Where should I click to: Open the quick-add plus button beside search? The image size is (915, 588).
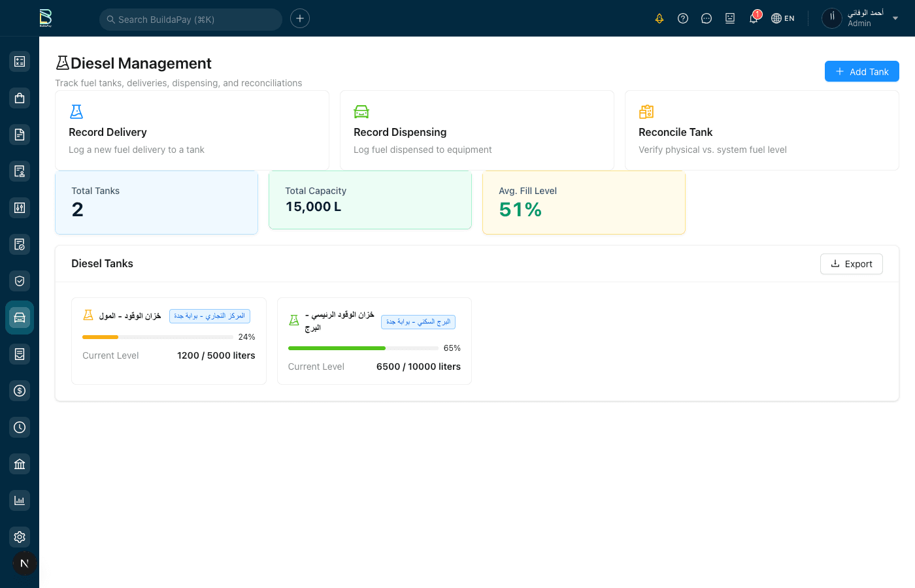tap(300, 18)
